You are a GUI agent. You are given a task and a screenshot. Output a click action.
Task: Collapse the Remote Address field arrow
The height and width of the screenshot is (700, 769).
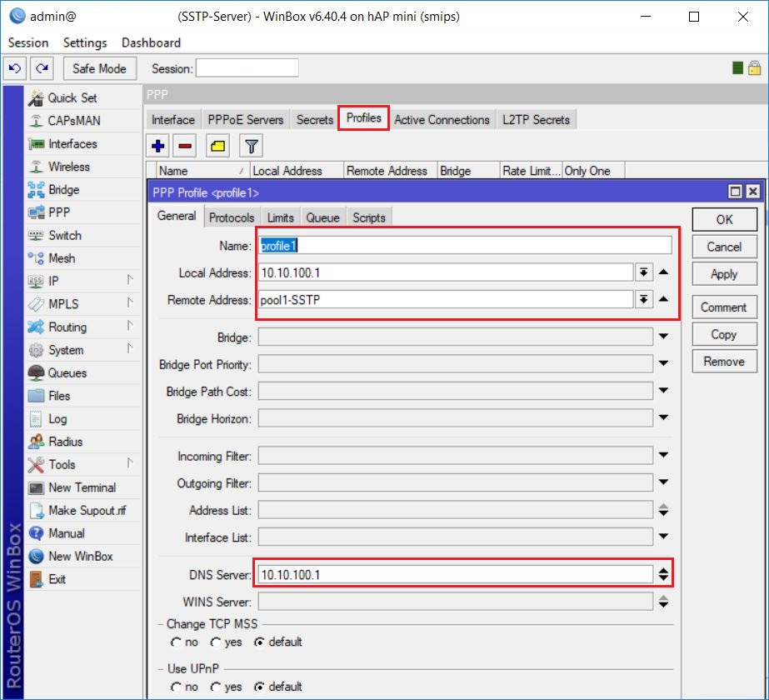click(x=663, y=298)
